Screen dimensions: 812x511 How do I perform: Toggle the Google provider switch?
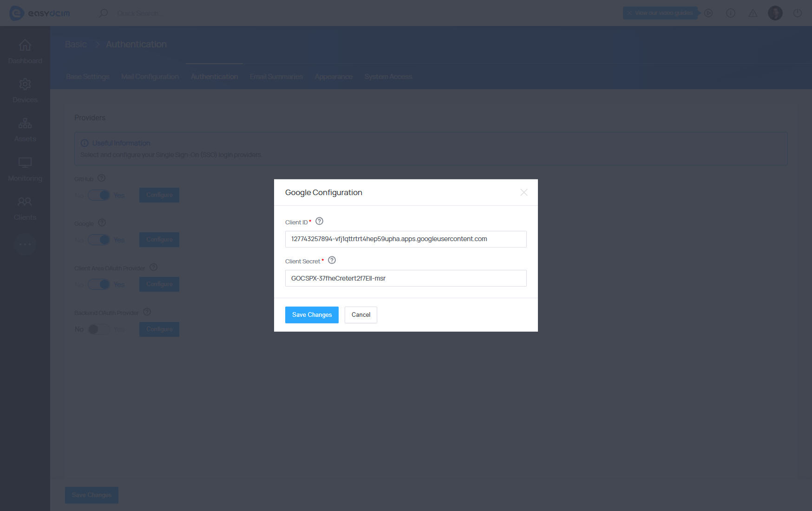pyautogui.click(x=99, y=240)
